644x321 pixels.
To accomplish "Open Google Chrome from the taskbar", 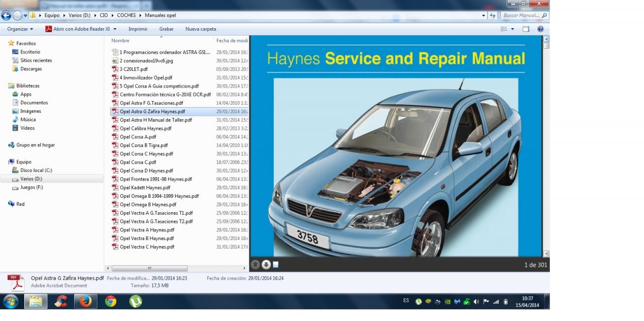I will 111,301.
